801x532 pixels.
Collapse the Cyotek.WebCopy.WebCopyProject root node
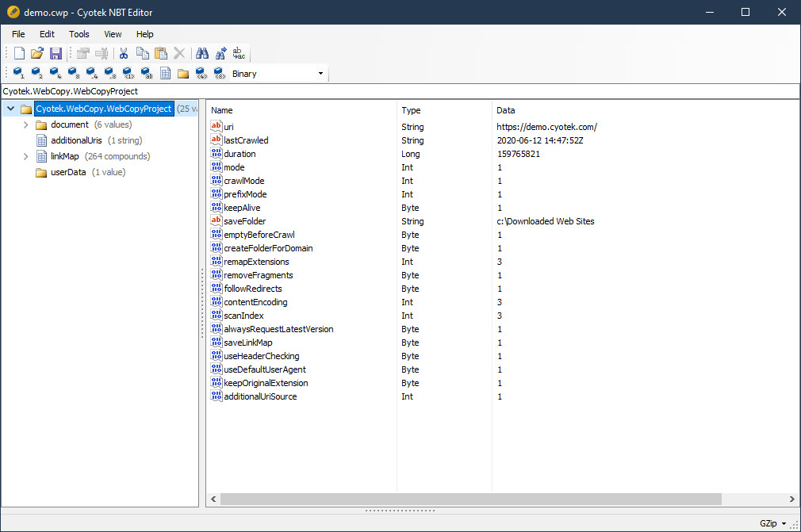coord(11,109)
